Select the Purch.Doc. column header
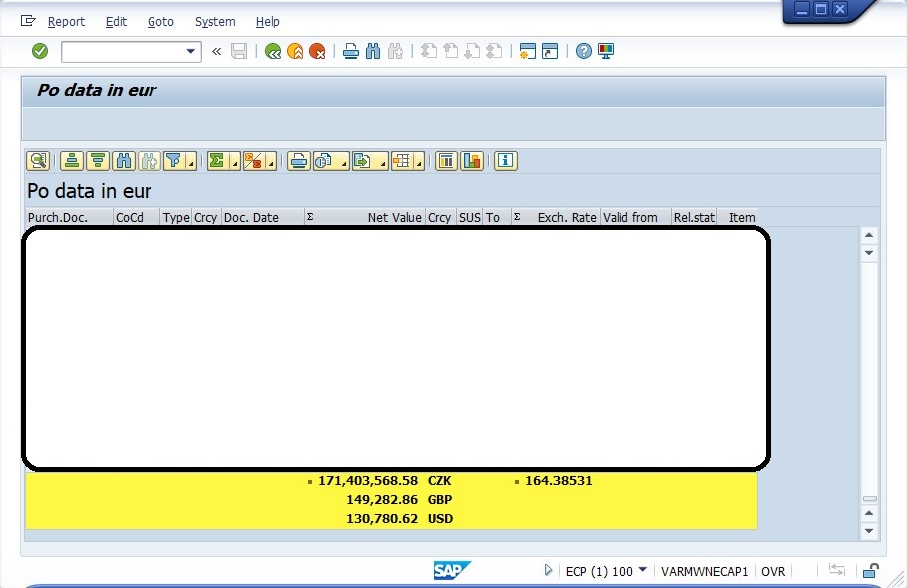The width and height of the screenshot is (907, 588). [70, 217]
